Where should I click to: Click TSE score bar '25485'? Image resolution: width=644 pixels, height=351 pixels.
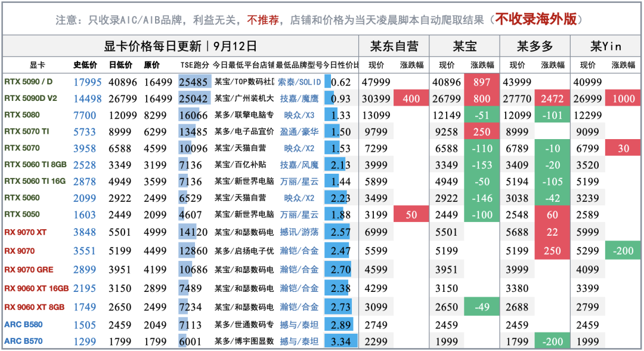[194, 82]
